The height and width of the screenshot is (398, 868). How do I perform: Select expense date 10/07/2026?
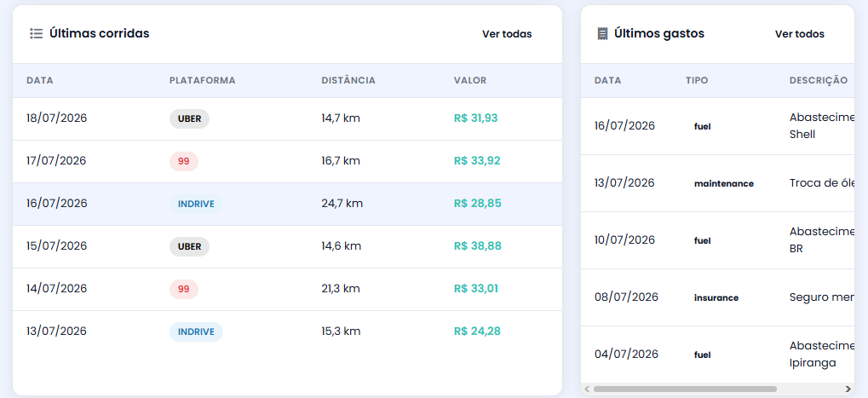click(624, 239)
